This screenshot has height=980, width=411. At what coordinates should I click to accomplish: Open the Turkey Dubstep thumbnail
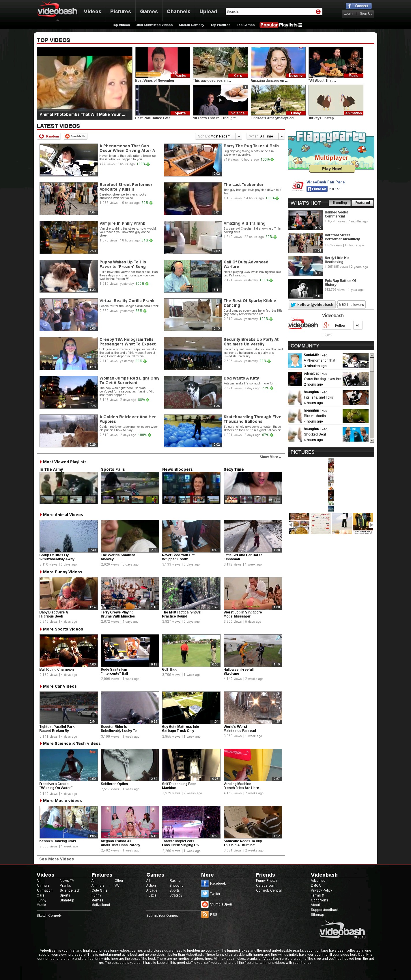click(336, 100)
